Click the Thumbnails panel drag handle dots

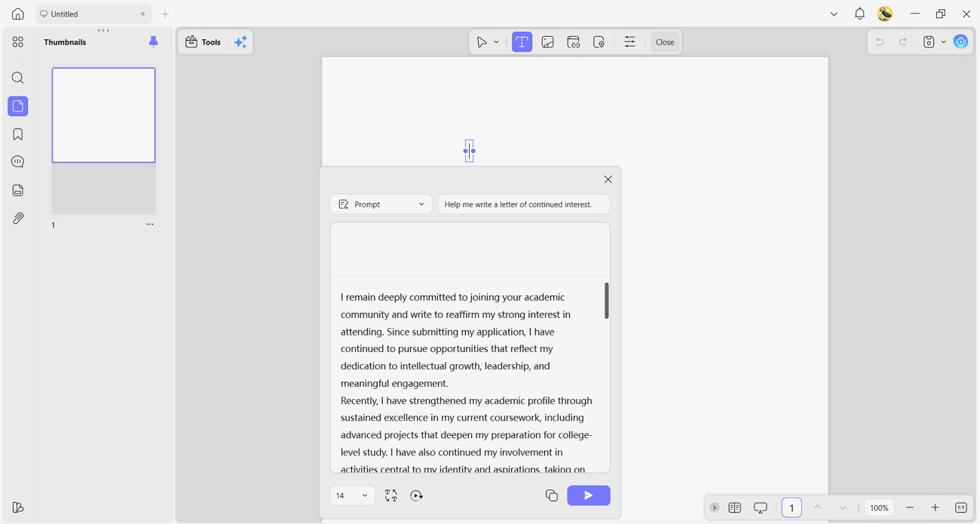[x=103, y=31]
